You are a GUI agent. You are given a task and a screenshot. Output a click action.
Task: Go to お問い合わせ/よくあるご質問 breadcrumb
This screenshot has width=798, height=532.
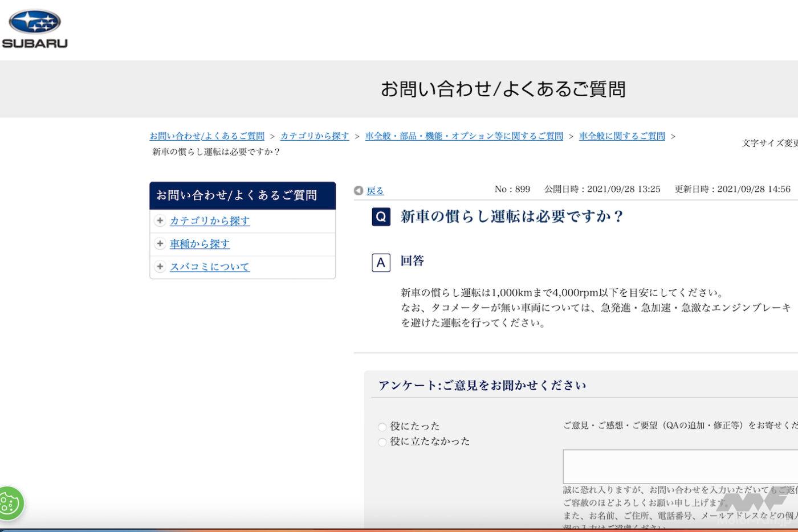(x=207, y=136)
